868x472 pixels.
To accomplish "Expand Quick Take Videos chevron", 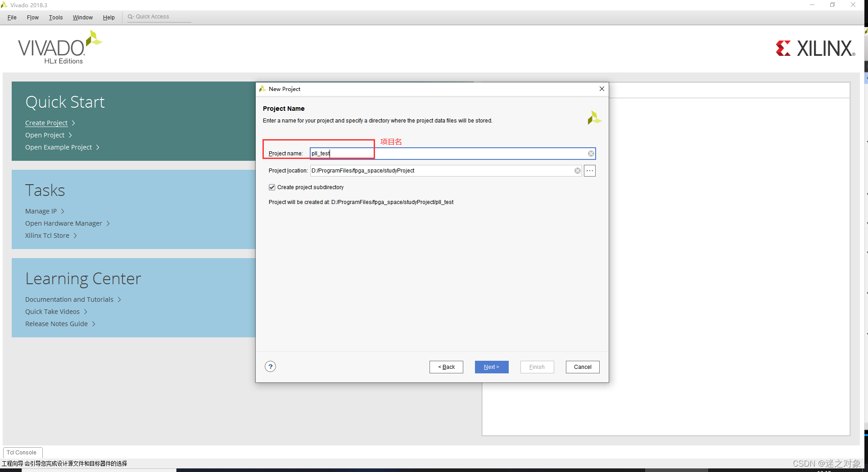I will pyautogui.click(x=86, y=312).
